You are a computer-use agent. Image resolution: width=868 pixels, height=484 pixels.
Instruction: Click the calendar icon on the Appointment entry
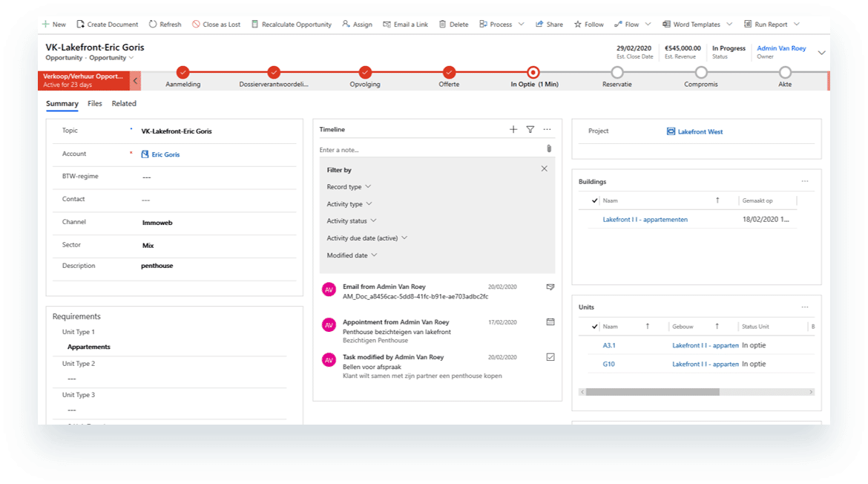click(550, 321)
